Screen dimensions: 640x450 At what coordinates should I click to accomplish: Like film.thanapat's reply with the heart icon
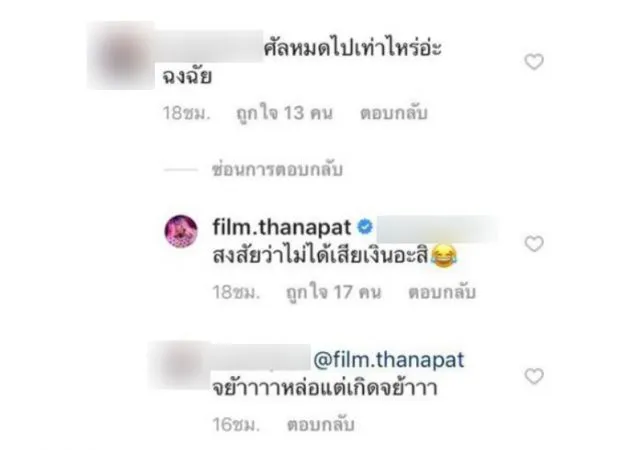click(x=534, y=244)
